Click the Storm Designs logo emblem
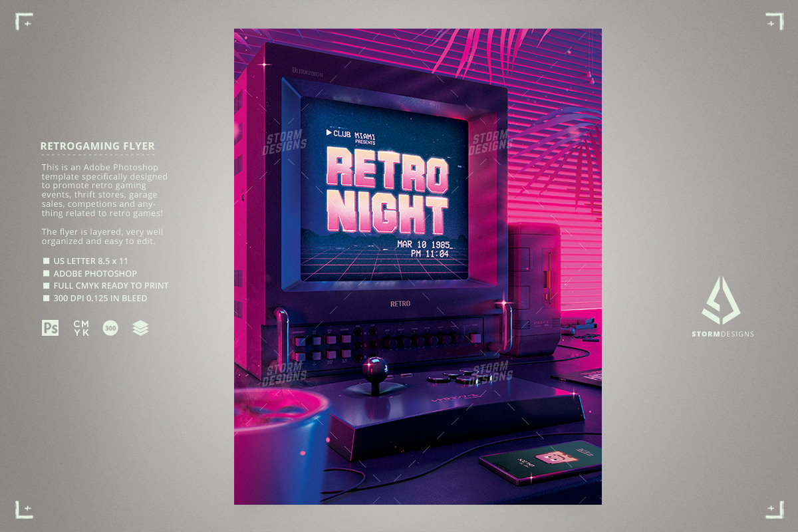 722,300
